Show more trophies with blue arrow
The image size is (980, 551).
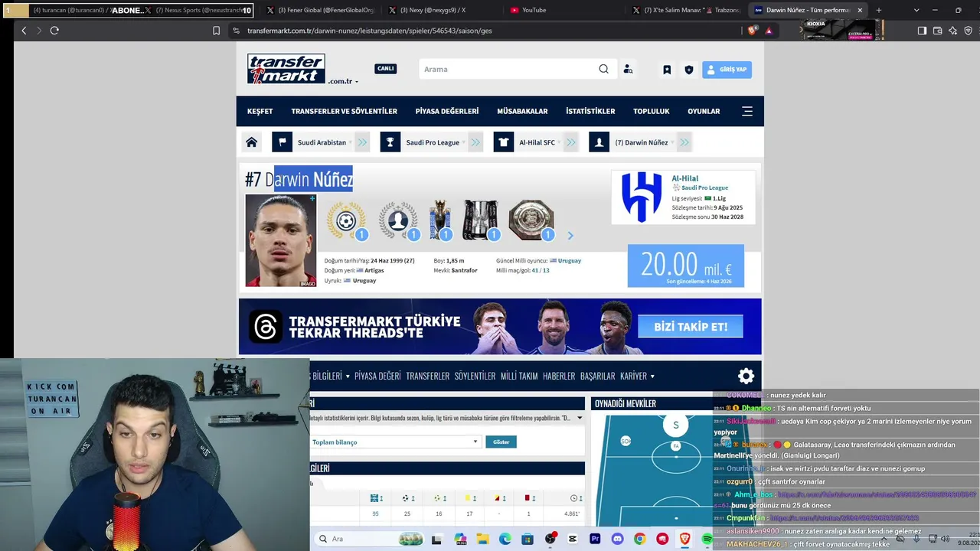pyautogui.click(x=570, y=236)
